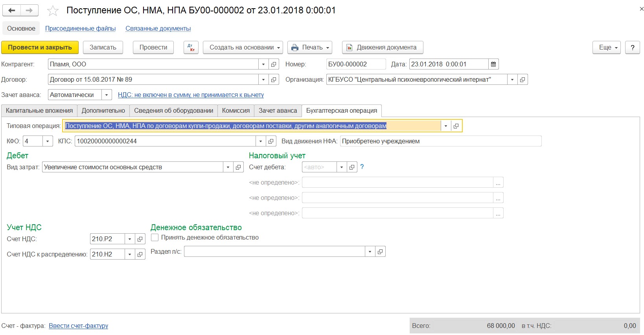Image resolution: width=644 pixels, height=335 pixels.
Task: Enable Принять денежное обязательство checkbox
Action: (155, 237)
